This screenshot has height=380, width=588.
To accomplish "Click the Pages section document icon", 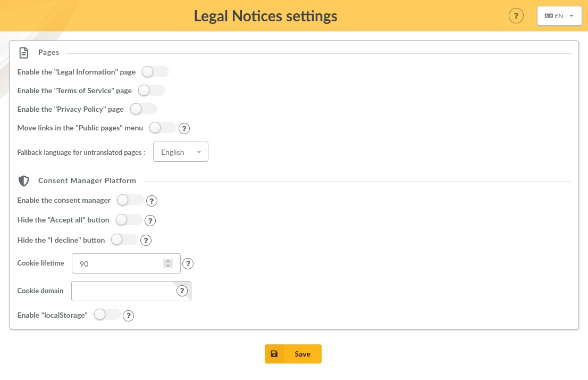I will pos(24,53).
